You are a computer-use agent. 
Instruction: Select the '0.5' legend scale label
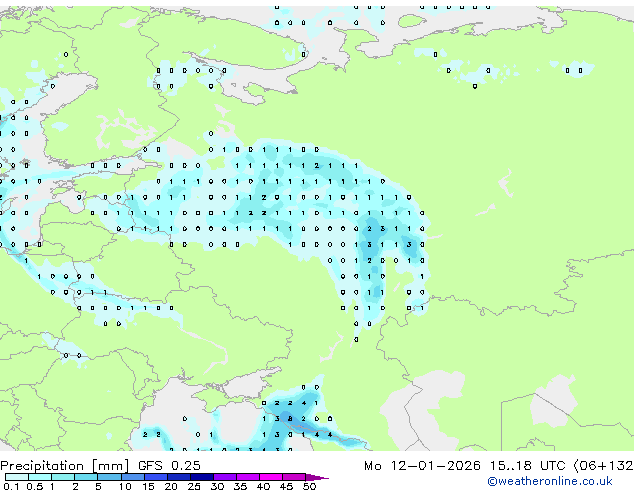[x=35, y=486]
